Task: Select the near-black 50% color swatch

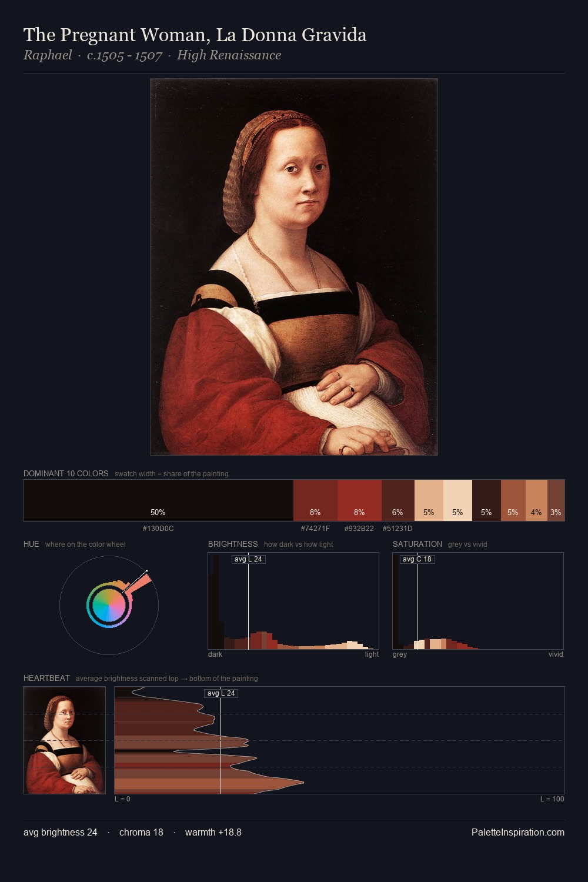Action: tap(158, 500)
